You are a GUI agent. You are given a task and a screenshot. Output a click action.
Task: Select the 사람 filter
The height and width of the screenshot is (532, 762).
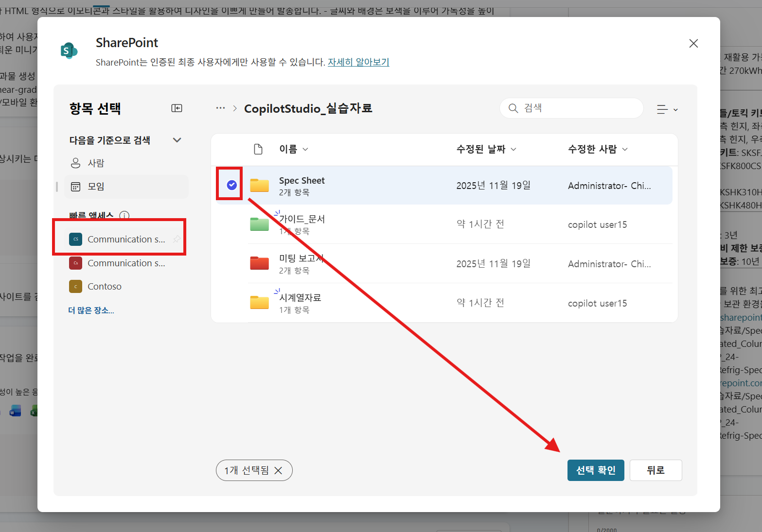[x=126, y=163]
